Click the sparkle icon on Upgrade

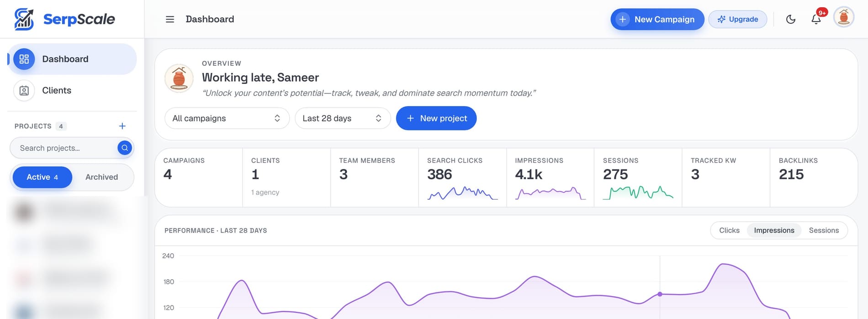pyautogui.click(x=721, y=19)
